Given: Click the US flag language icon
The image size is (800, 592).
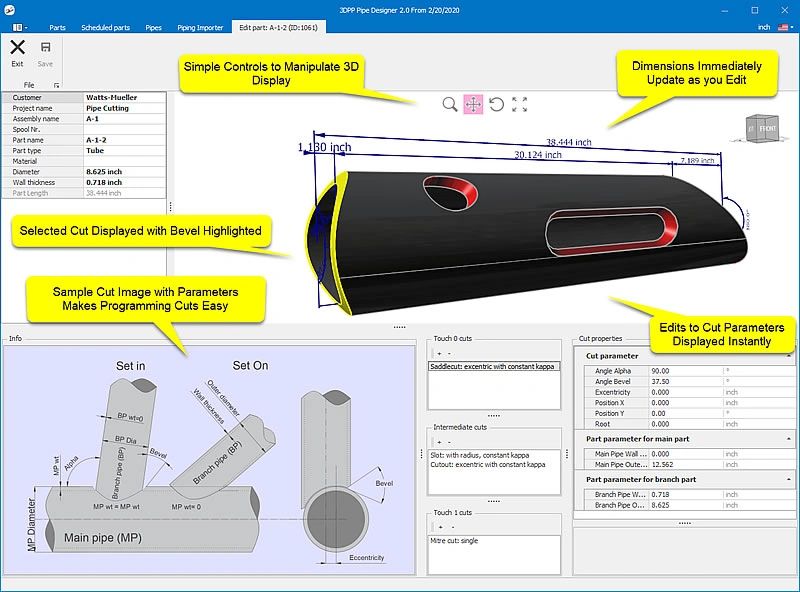Looking at the screenshot, I should [x=783, y=29].
